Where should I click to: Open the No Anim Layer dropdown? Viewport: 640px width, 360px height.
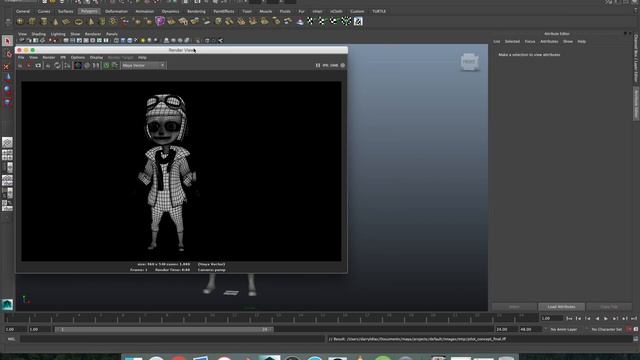(564, 329)
